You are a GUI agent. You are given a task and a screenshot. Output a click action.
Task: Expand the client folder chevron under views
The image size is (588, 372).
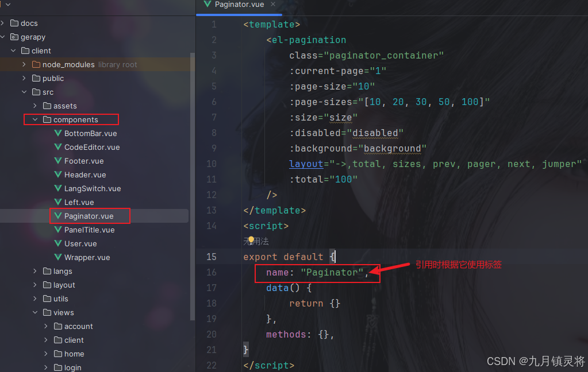pyautogui.click(x=46, y=340)
